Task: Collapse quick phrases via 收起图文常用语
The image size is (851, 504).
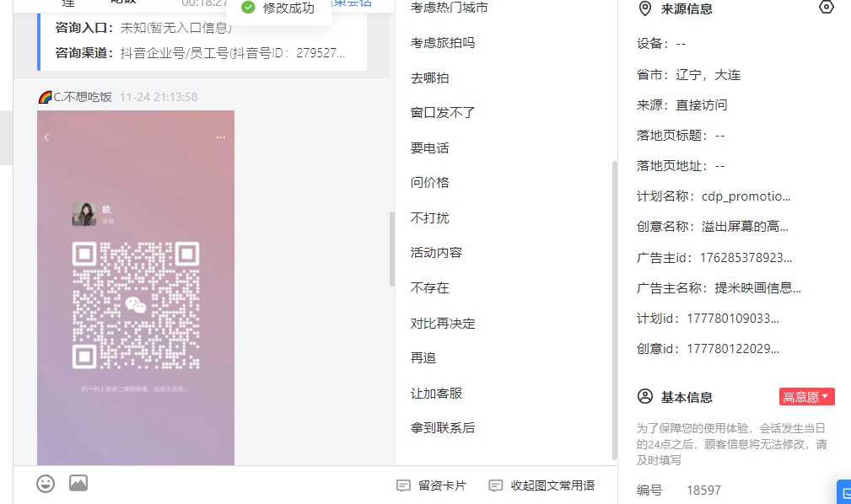Action: tap(541, 485)
